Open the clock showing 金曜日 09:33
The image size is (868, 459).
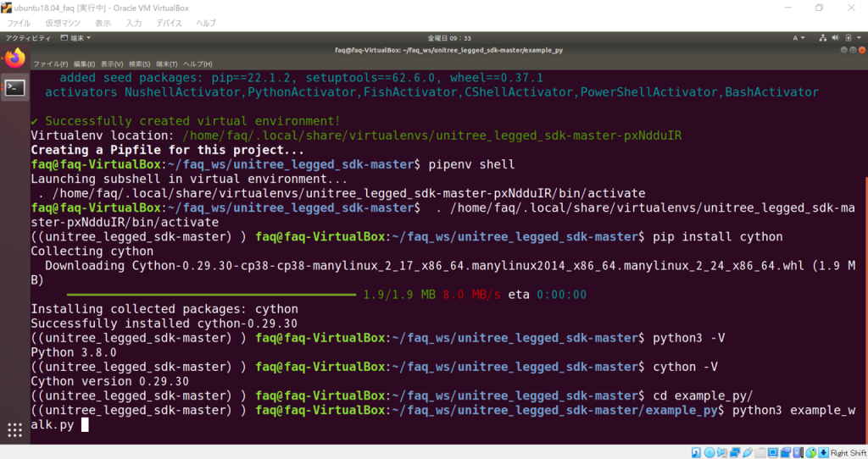[x=449, y=37]
